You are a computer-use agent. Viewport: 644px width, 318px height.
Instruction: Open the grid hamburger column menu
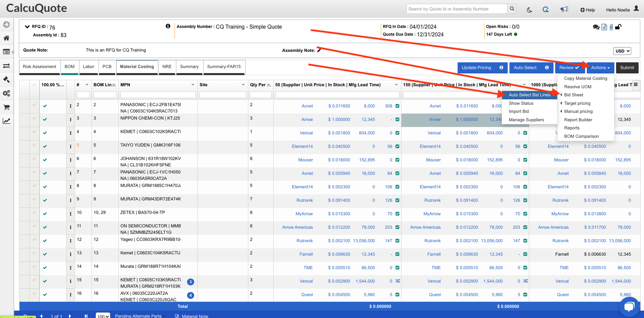pos(636,85)
